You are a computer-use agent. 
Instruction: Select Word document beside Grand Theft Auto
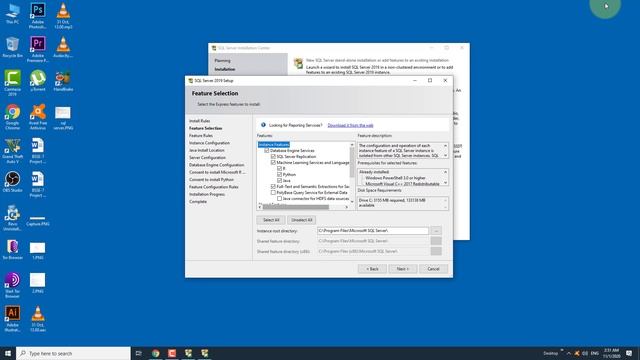38,151
